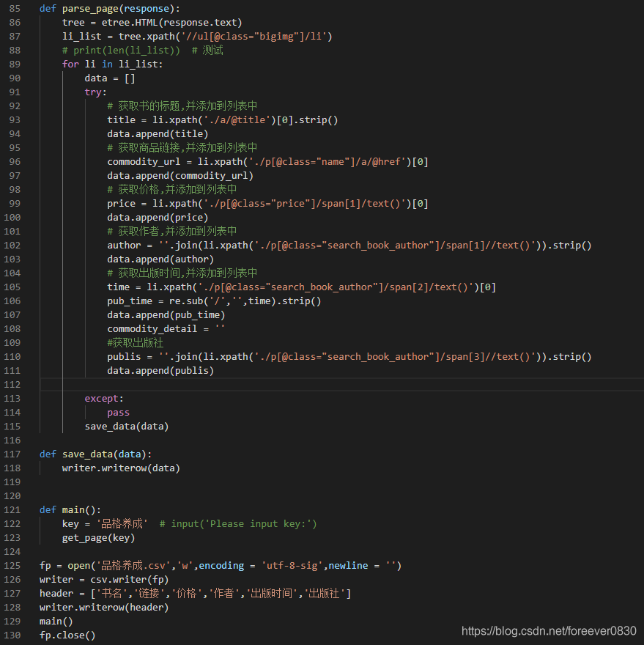Click 'data.append(publis)' line

pos(160,371)
